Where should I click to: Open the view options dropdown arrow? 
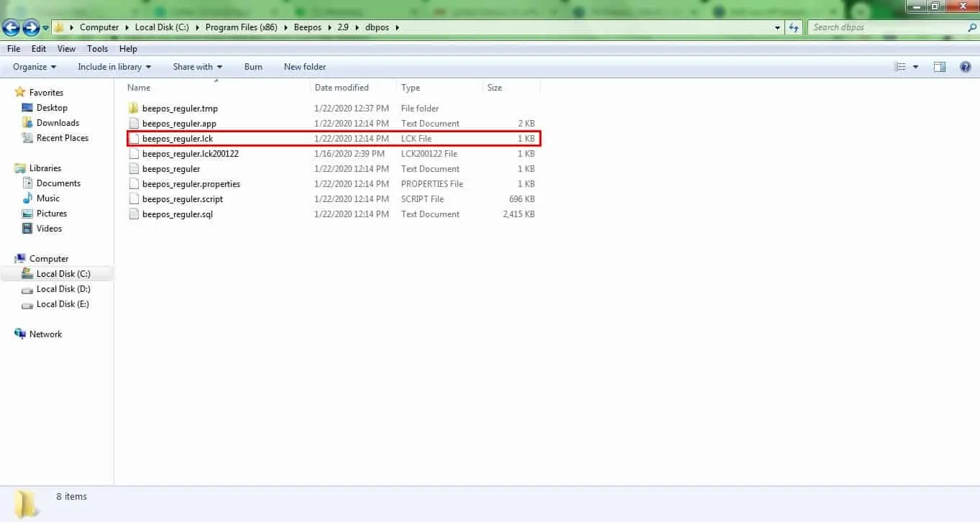[915, 67]
